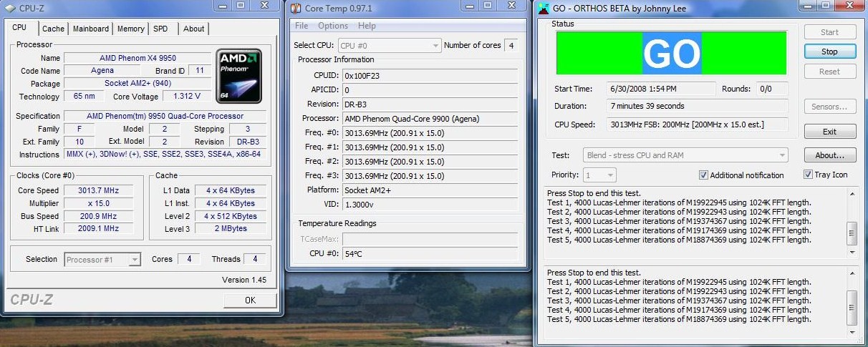
Task: Switch to the Cache tab in CPU-Z
Action: pyautogui.click(x=53, y=29)
